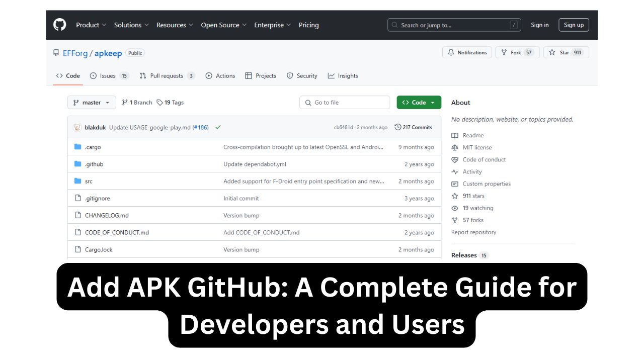Open the src folder
644x362 pixels.
tap(89, 182)
